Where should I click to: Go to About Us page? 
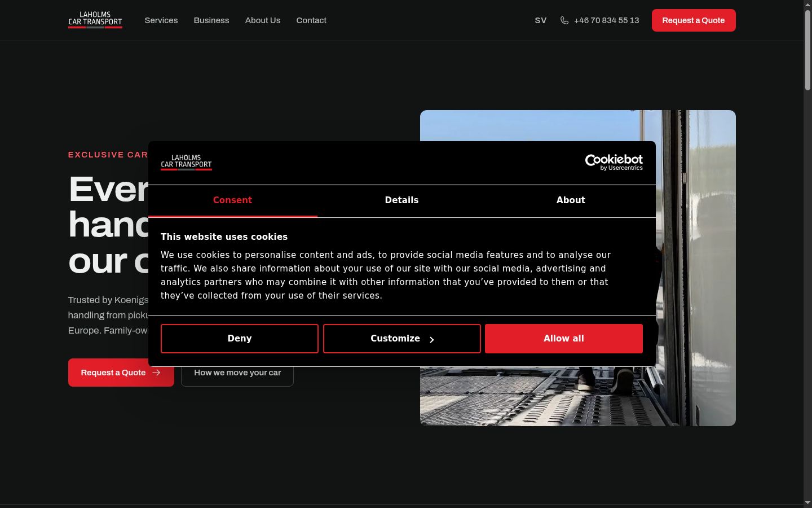(x=263, y=20)
